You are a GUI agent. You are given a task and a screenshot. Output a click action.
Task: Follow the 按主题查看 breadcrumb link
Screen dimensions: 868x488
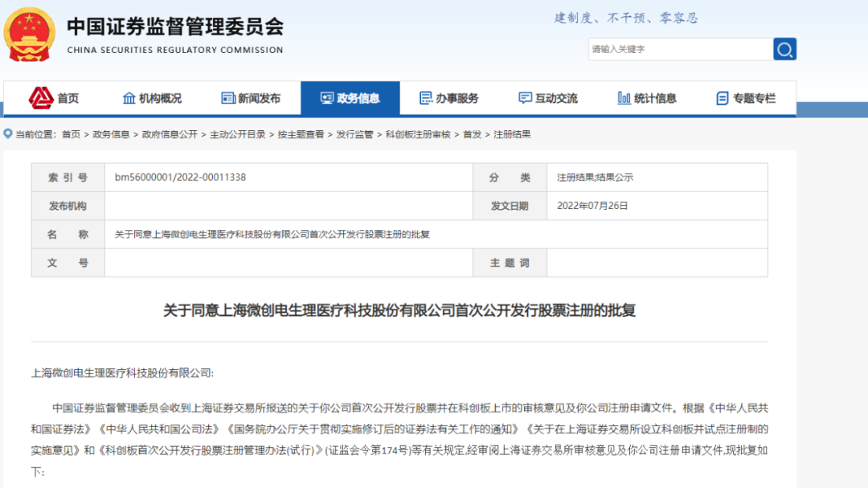coord(301,134)
